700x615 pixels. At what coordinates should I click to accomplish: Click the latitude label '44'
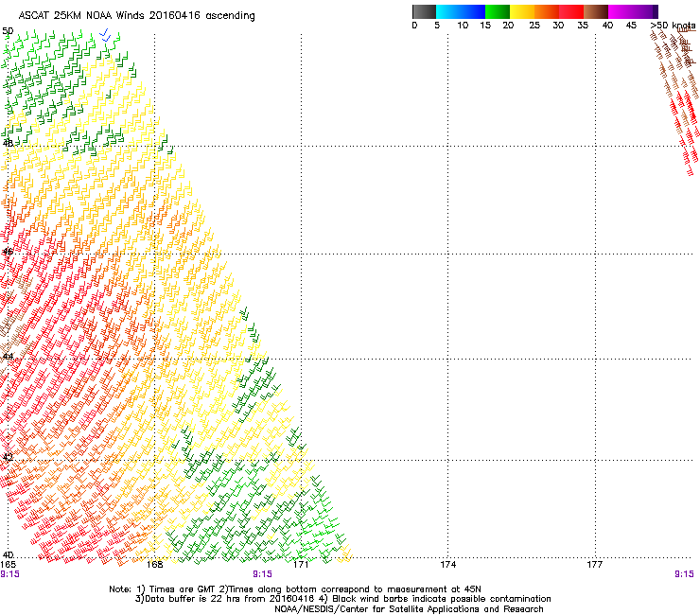pos(8,357)
